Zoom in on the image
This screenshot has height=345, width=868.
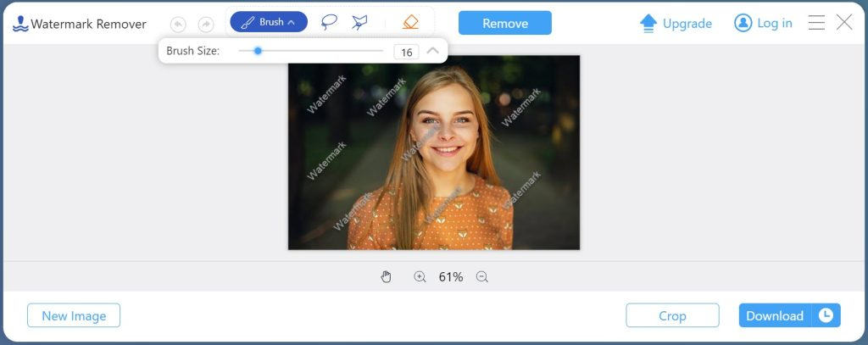point(420,277)
